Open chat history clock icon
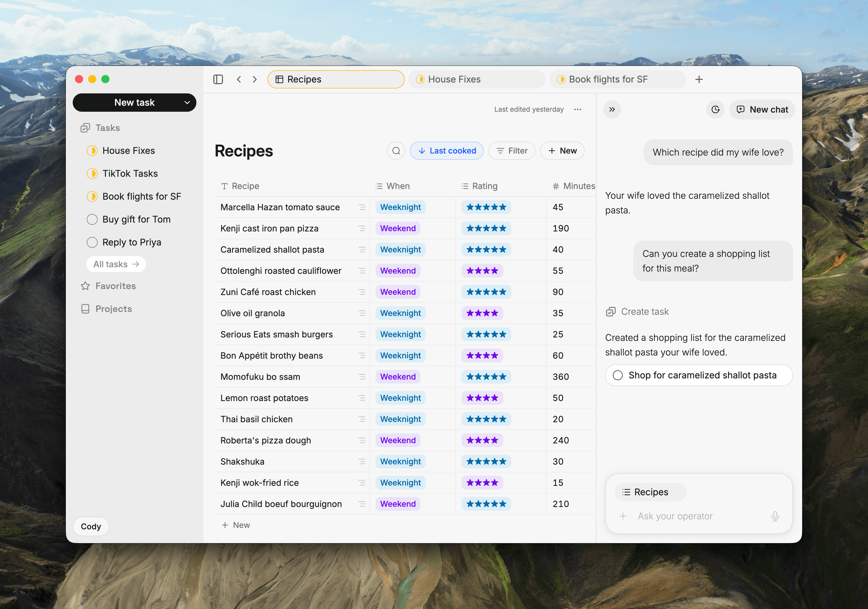 pyautogui.click(x=715, y=110)
